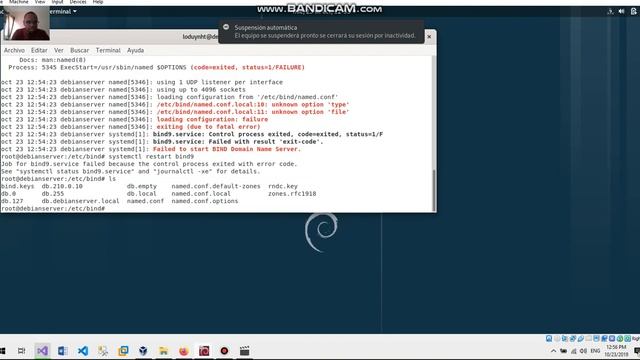
Task: Select error line "unknown option 'file'"
Action: 253,112
